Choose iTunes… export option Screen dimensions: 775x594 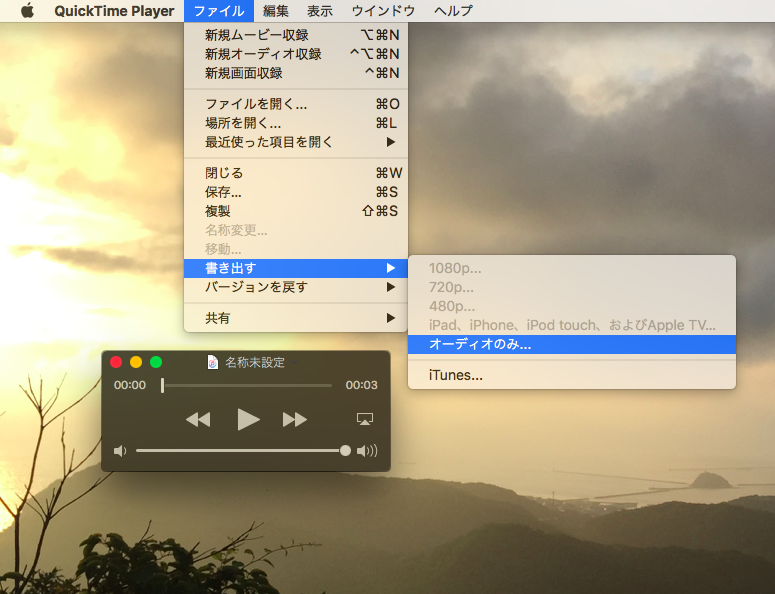(572, 376)
